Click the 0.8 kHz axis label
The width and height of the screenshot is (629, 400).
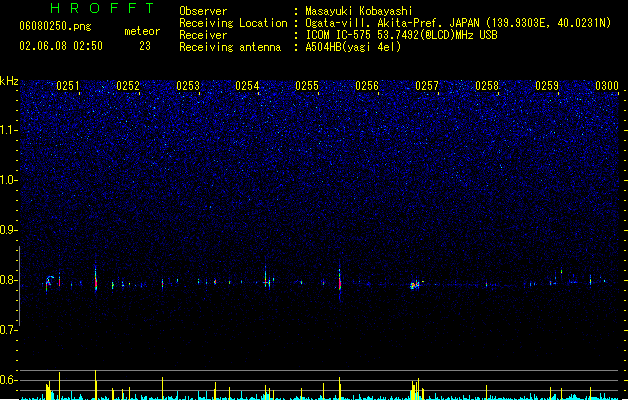pos(9,280)
